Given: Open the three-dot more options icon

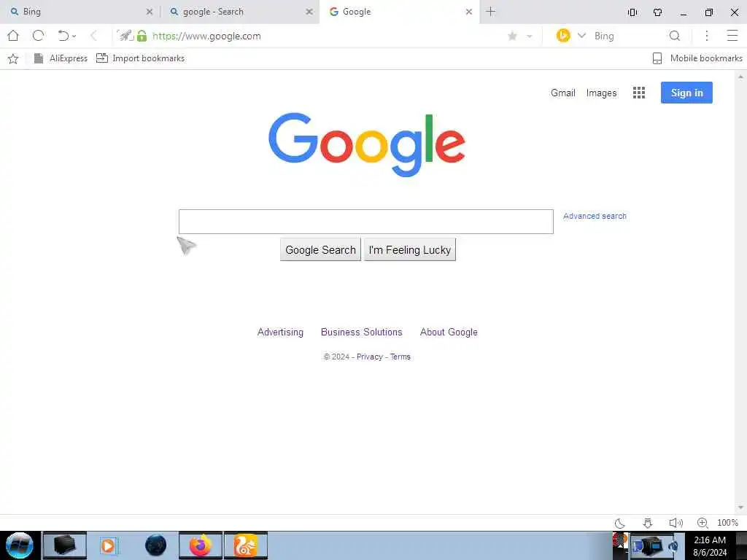Looking at the screenshot, I should [707, 36].
